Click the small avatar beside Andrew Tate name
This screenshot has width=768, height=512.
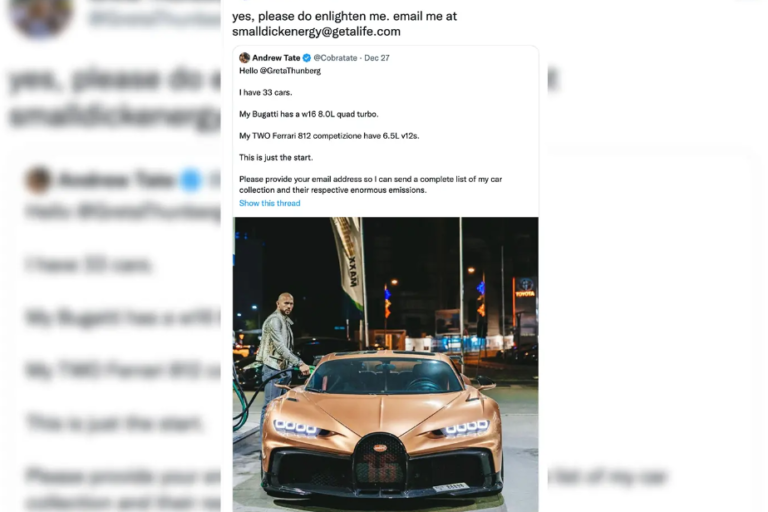[244, 58]
